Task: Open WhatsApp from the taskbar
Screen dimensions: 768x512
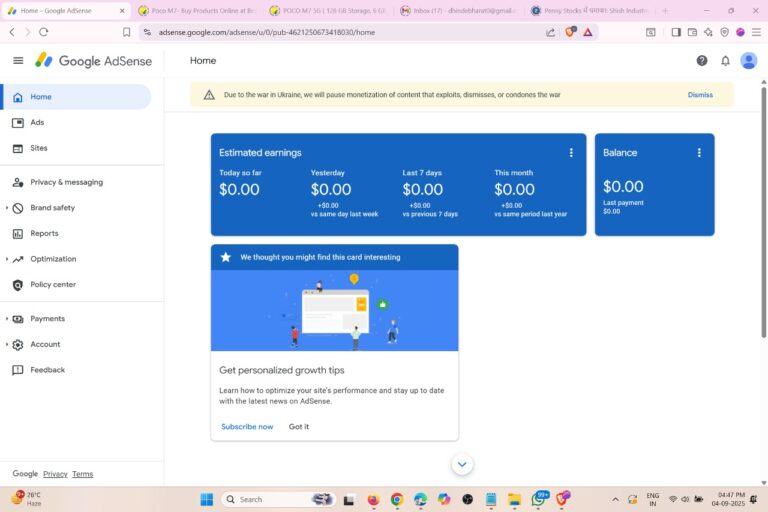Action: pyautogui.click(x=539, y=499)
